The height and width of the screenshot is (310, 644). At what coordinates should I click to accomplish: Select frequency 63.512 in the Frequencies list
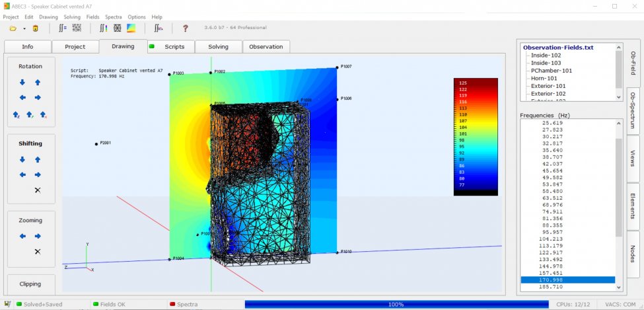(568, 198)
